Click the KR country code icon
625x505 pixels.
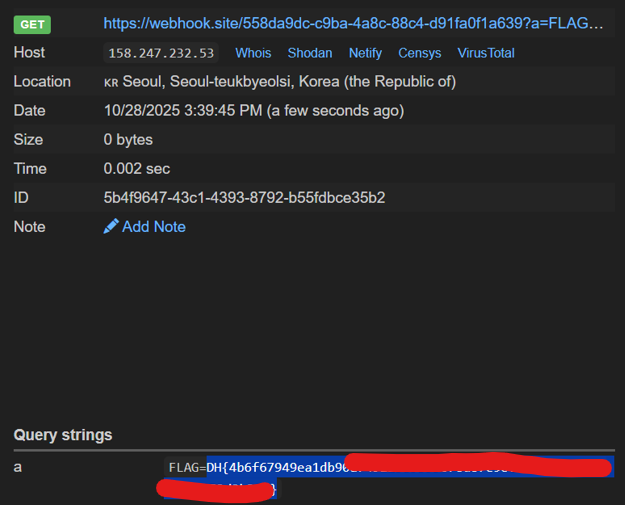(111, 82)
